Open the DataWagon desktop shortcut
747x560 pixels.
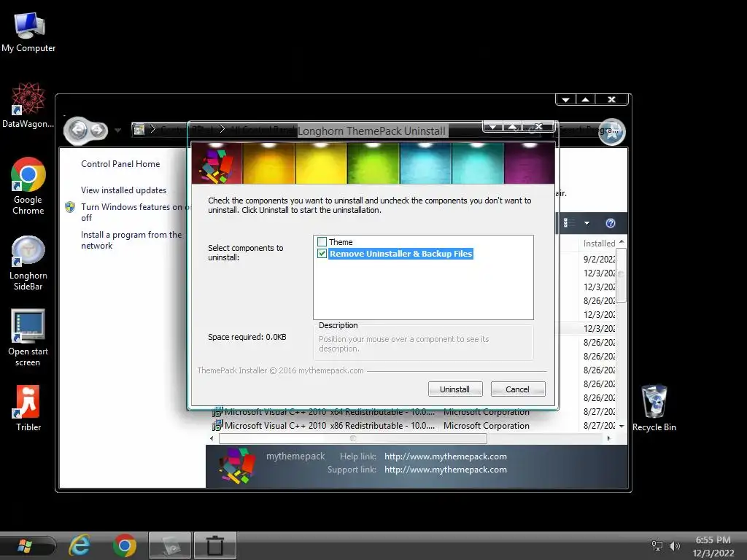click(28, 106)
